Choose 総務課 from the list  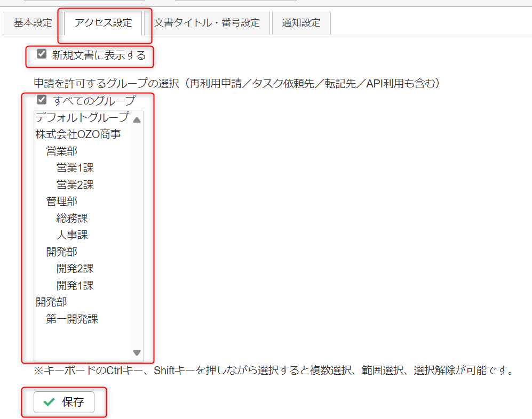(x=72, y=218)
